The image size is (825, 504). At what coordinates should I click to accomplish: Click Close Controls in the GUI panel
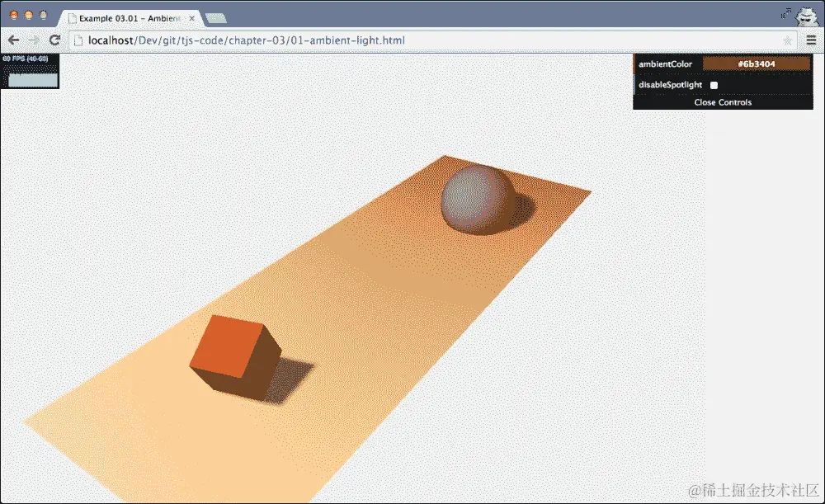[x=723, y=102]
